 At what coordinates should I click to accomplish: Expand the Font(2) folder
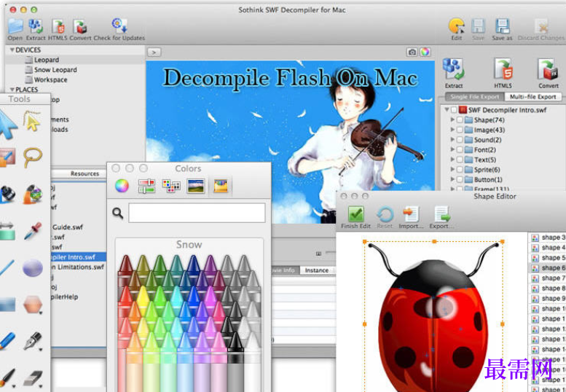452,149
